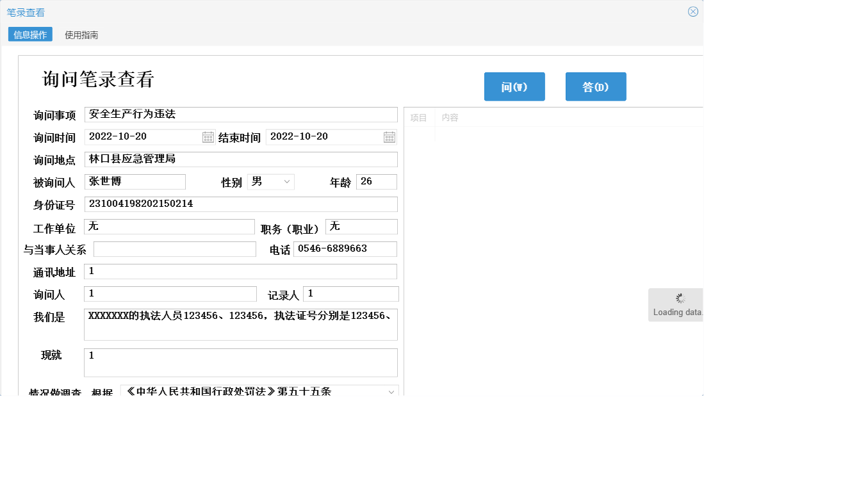Open the calendar icon for 结束时间
The height and width of the screenshot is (504, 852).
point(389,136)
